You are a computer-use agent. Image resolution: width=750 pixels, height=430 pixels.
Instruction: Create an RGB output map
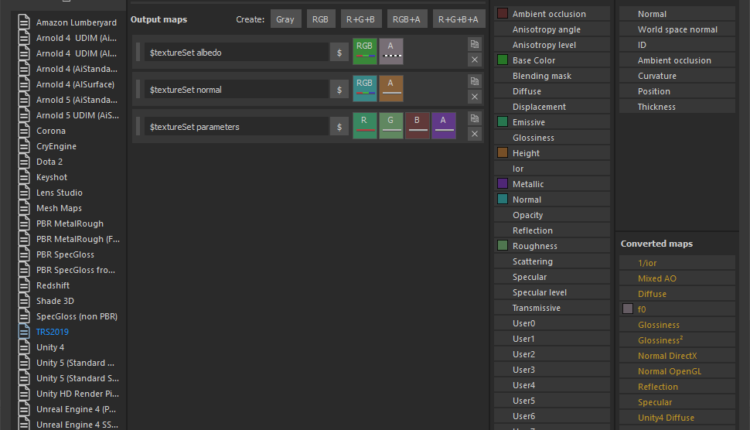point(320,19)
